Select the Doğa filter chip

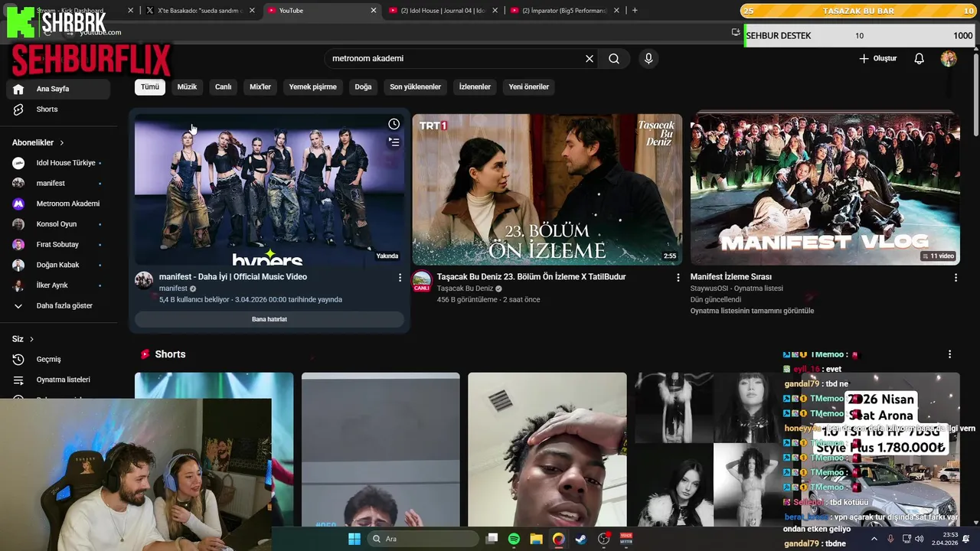click(363, 86)
